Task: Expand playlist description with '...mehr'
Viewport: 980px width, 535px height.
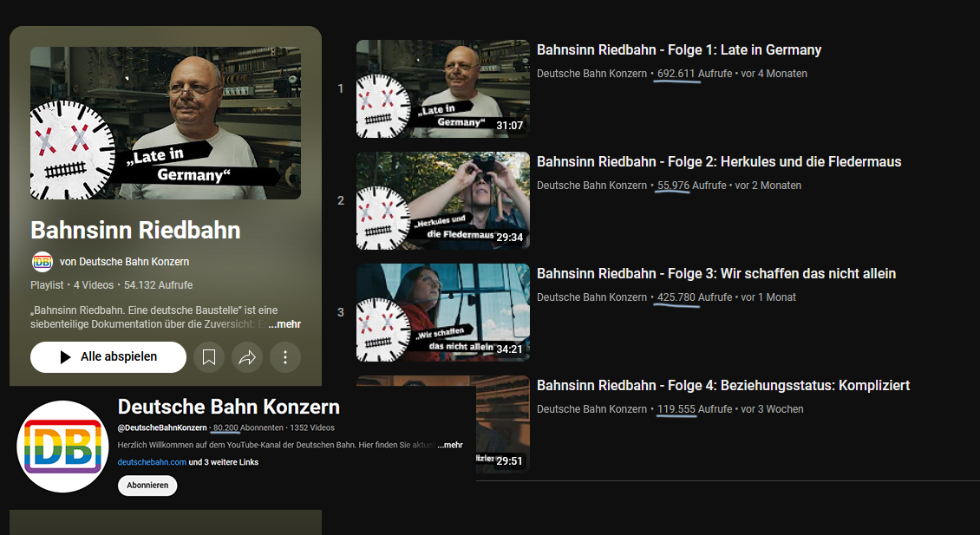Action: (284, 324)
